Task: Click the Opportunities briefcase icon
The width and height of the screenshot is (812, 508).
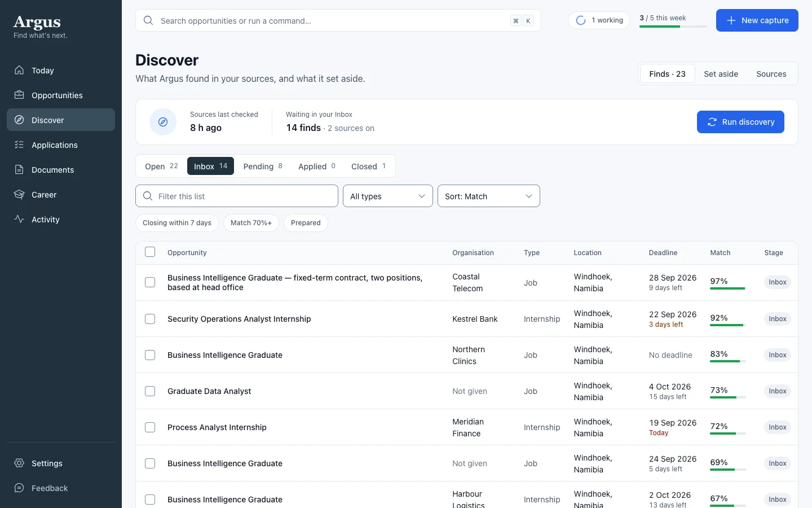Action: (19, 95)
